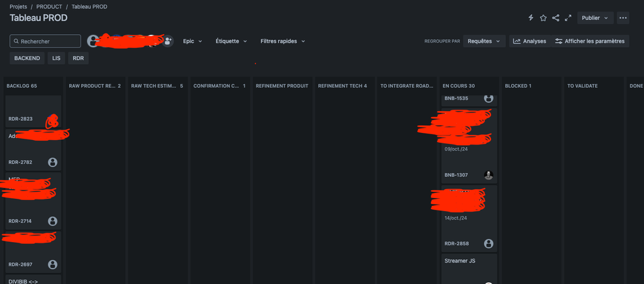Screen dimensions: 644x284
Task: Click assignee avatar on card RDR-2697
Action: pos(52,264)
